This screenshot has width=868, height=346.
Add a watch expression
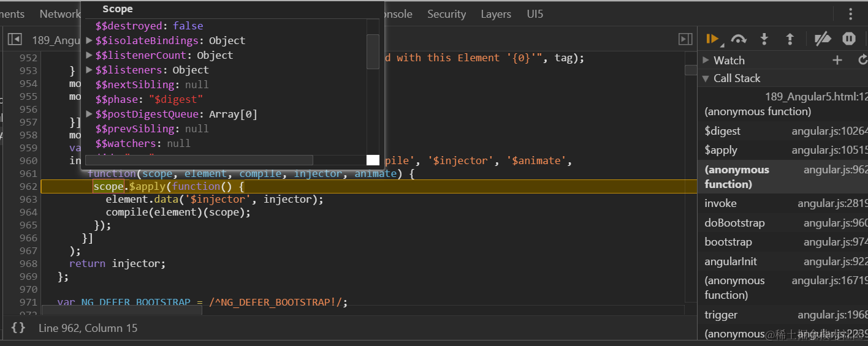pyautogui.click(x=837, y=60)
